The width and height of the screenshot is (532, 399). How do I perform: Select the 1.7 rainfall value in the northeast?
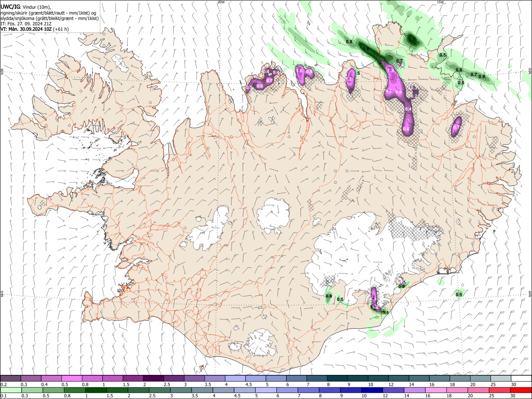pos(412,40)
